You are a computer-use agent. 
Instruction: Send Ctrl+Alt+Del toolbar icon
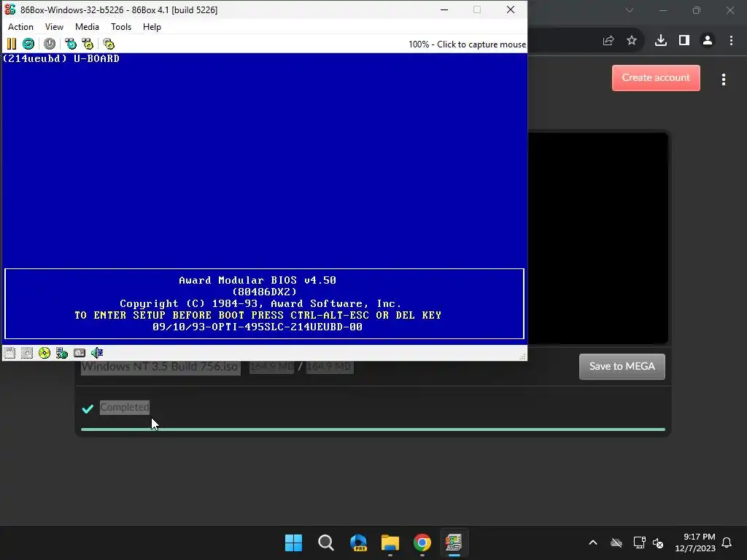click(71, 44)
